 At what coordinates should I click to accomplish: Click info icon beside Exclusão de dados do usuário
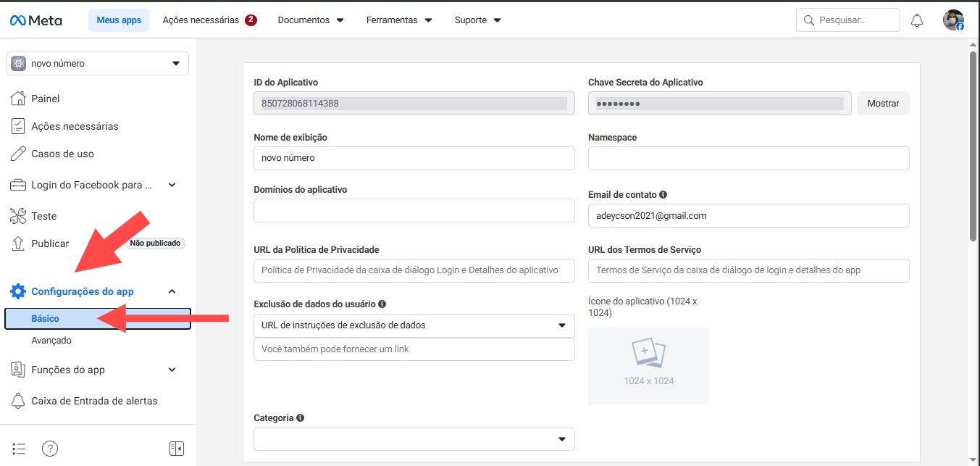pos(382,304)
